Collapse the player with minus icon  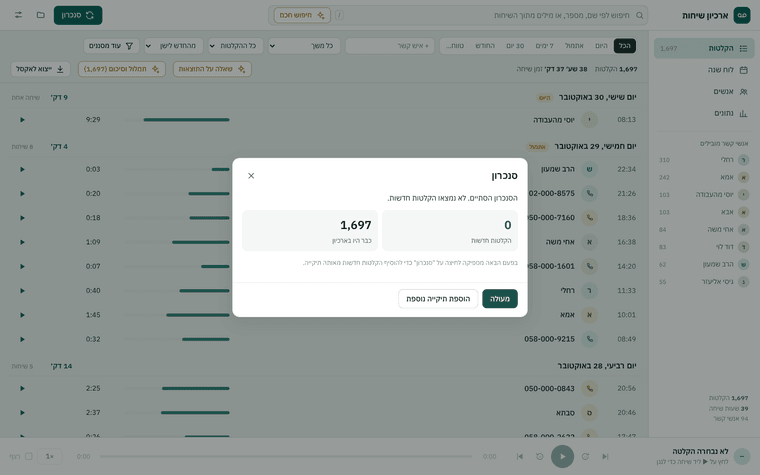pos(742,456)
